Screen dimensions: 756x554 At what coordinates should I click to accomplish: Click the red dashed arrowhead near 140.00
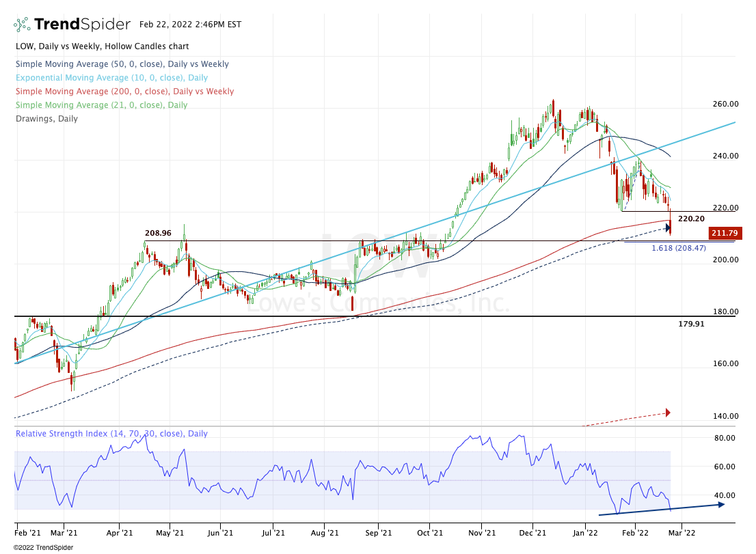tap(667, 412)
